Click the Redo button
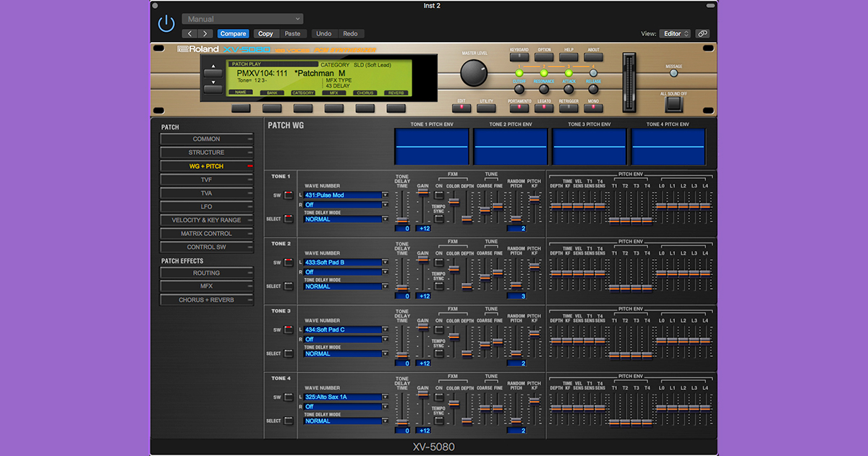 point(350,33)
